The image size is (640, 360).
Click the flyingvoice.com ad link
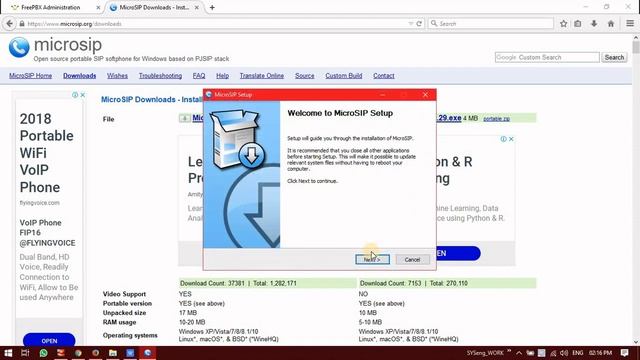[x=40, y=203]
